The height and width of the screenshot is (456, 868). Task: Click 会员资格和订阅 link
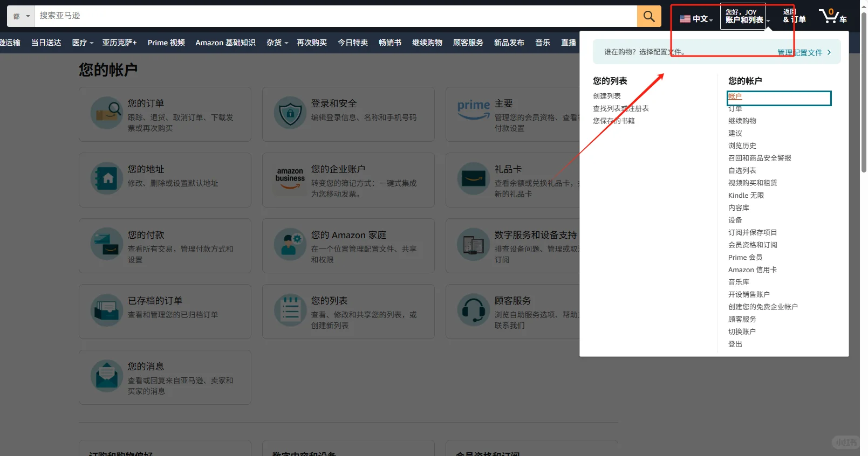[753, 245]
